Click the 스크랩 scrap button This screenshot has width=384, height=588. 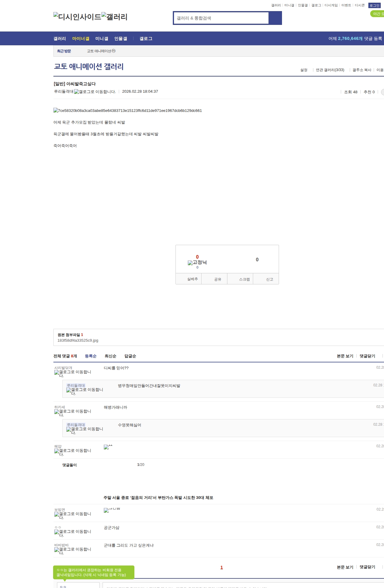[x=240, y=279]
